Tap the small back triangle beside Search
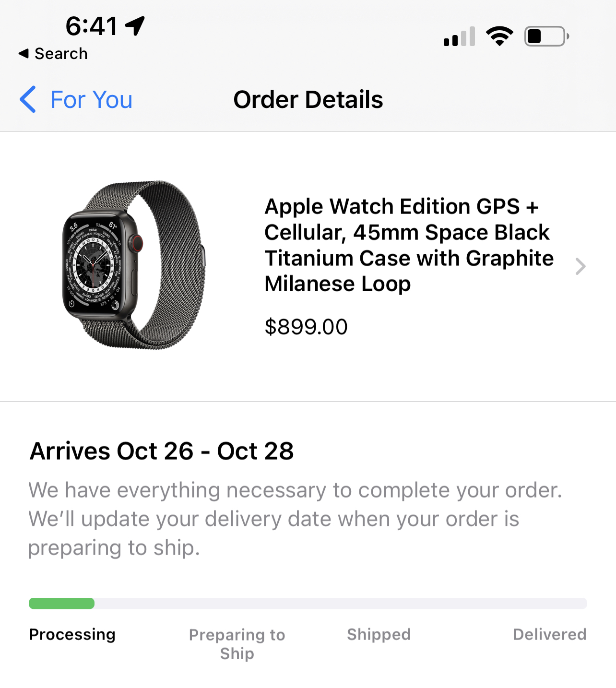 [x=24, y=54]
